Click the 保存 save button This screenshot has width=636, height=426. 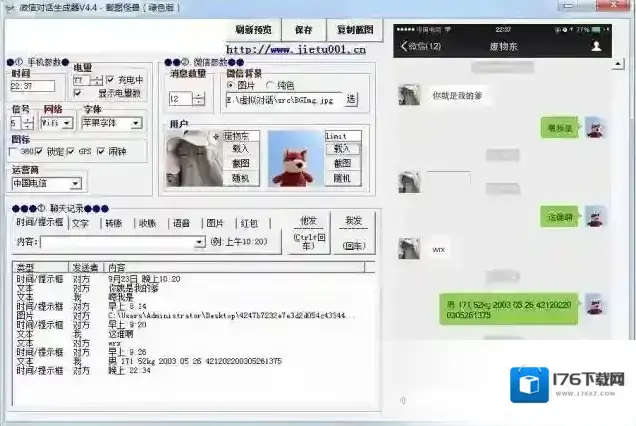[x=303, y=30]
